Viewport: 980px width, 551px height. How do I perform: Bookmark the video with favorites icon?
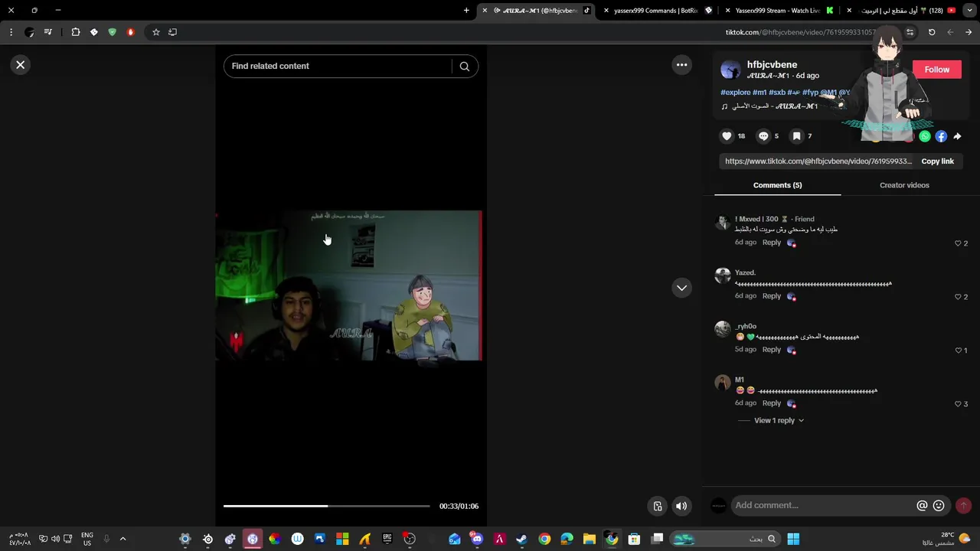[x=797, y=136]
